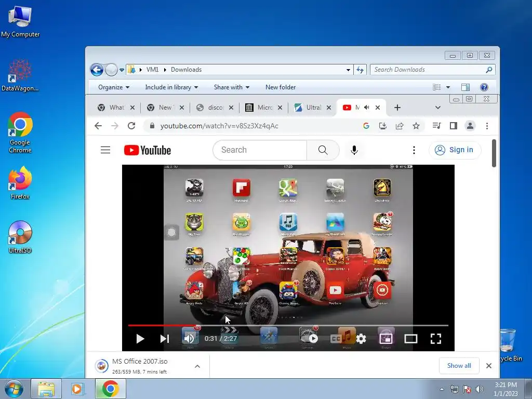Play the YouTube video
Screen dimensions: 532x399
pyautogui.click(x=140, y=339)
